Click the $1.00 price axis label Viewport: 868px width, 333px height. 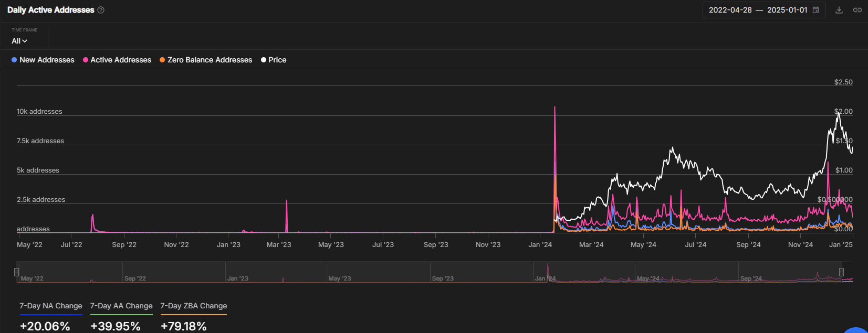tap(844, 170)
